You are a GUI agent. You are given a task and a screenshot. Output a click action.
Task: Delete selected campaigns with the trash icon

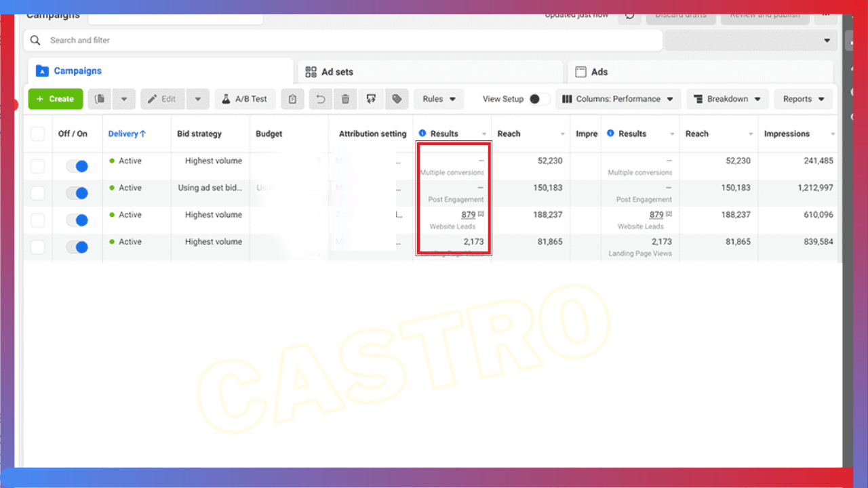click(345, 99)
